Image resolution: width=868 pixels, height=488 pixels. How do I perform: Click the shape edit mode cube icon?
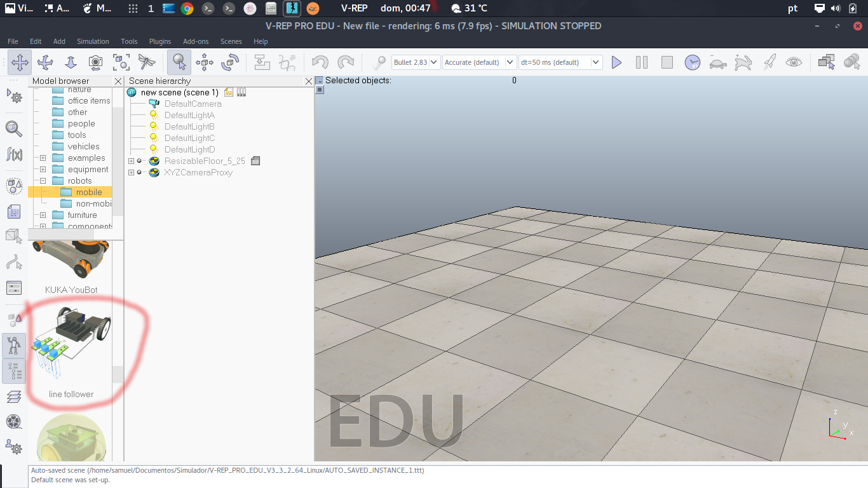tap(14, 237)
